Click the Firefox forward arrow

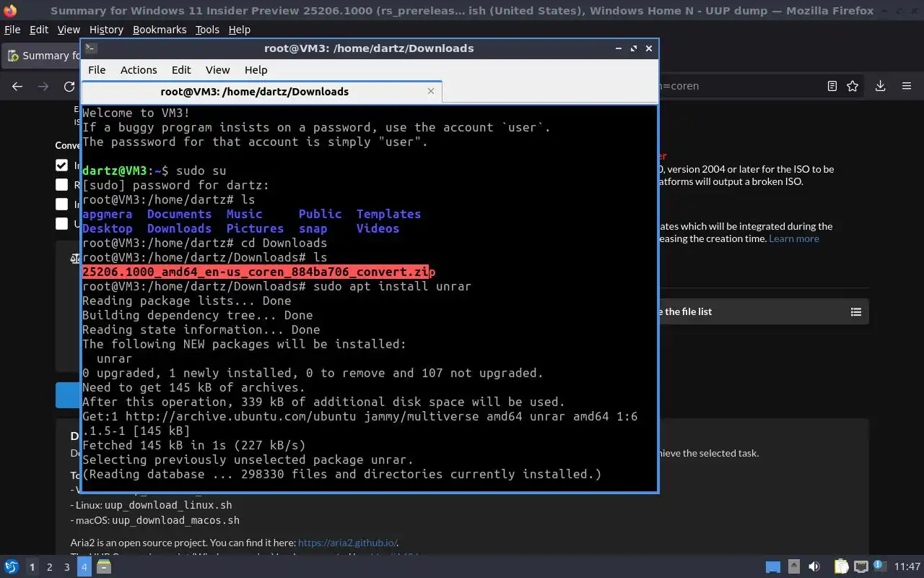[x=43, y=86]
